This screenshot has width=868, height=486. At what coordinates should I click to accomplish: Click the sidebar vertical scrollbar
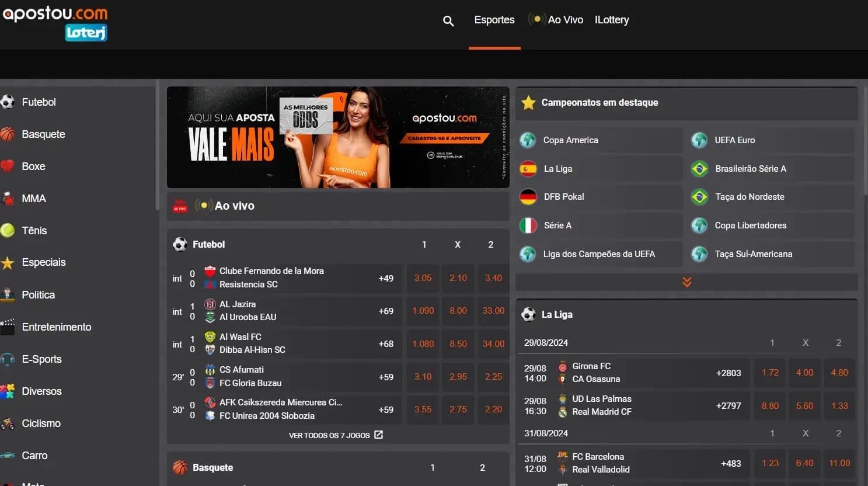[157, 146]
